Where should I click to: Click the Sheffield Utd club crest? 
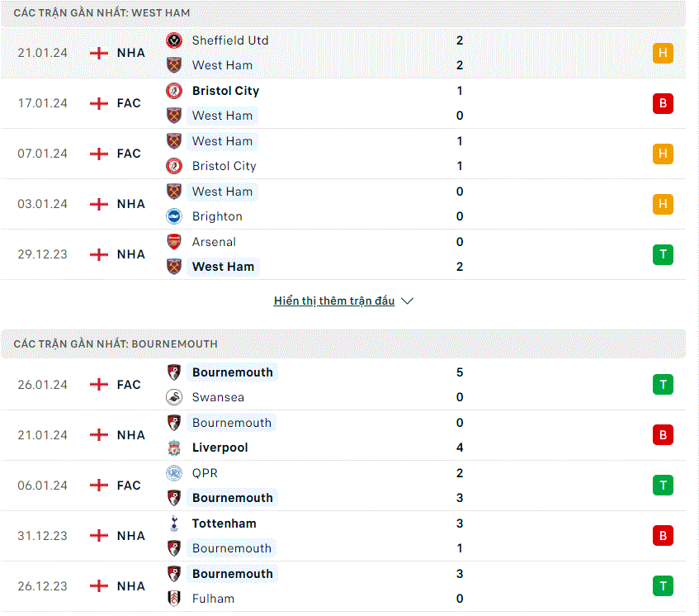[x=174, y=40]
